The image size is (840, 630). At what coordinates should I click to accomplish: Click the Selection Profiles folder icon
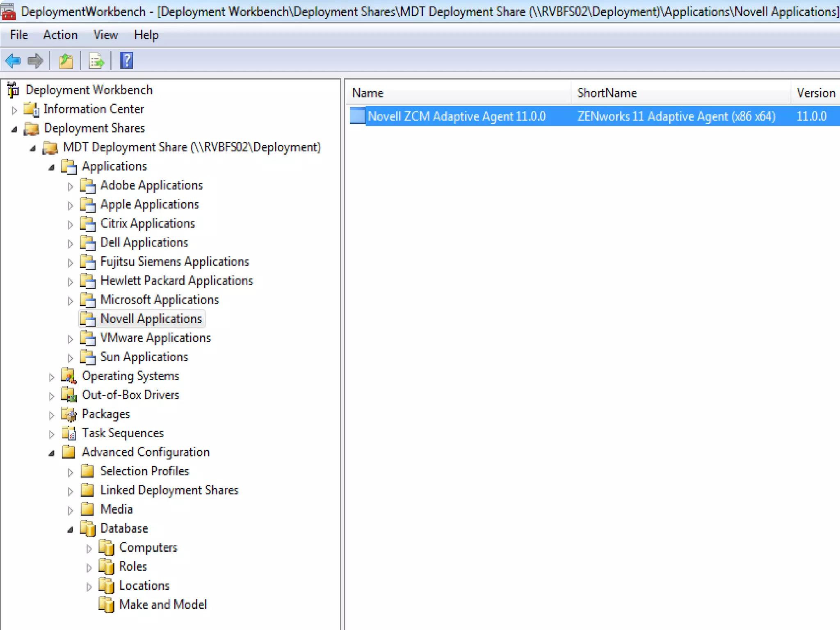(x=87, y=471)
